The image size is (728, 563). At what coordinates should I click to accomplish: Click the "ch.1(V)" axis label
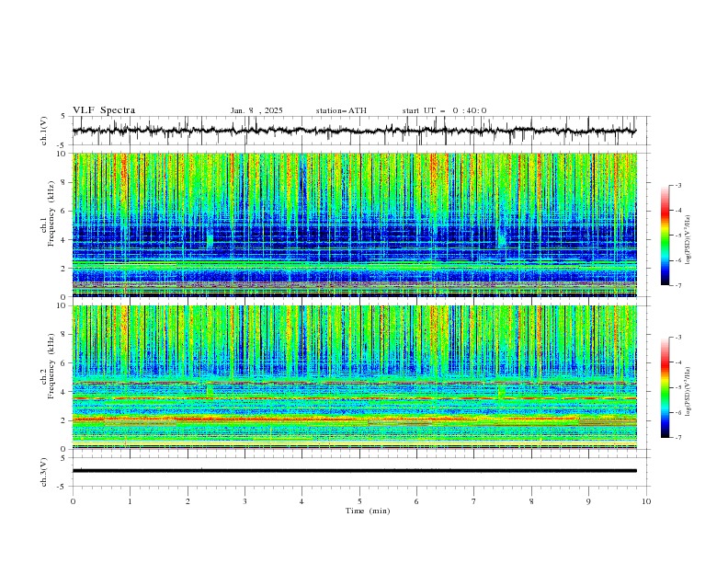pos(44,131)
